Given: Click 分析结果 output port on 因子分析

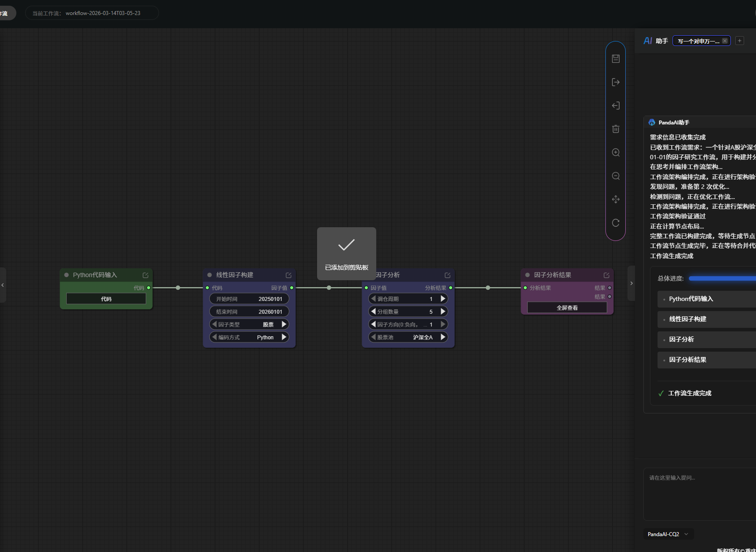Looking at the screenshot, I should tap(451, 288).
